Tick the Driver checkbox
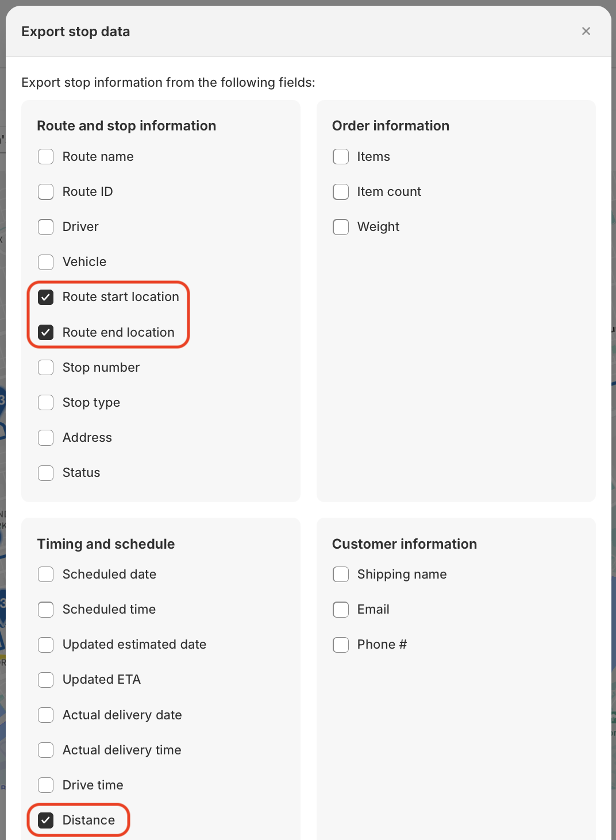The width and height of the screenshot is (616, 840). 46,227
